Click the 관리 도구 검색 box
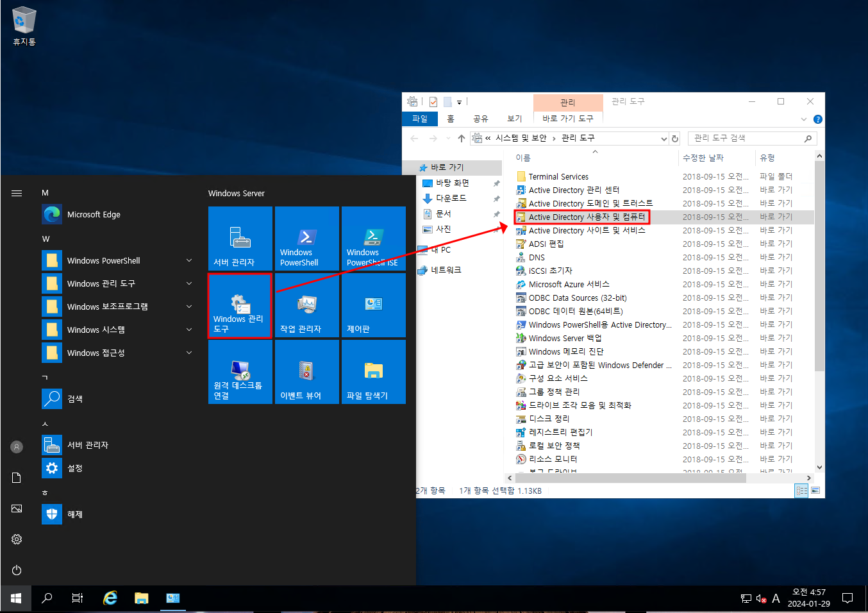This screenshot has width=868, height=613. click(752, 139)
